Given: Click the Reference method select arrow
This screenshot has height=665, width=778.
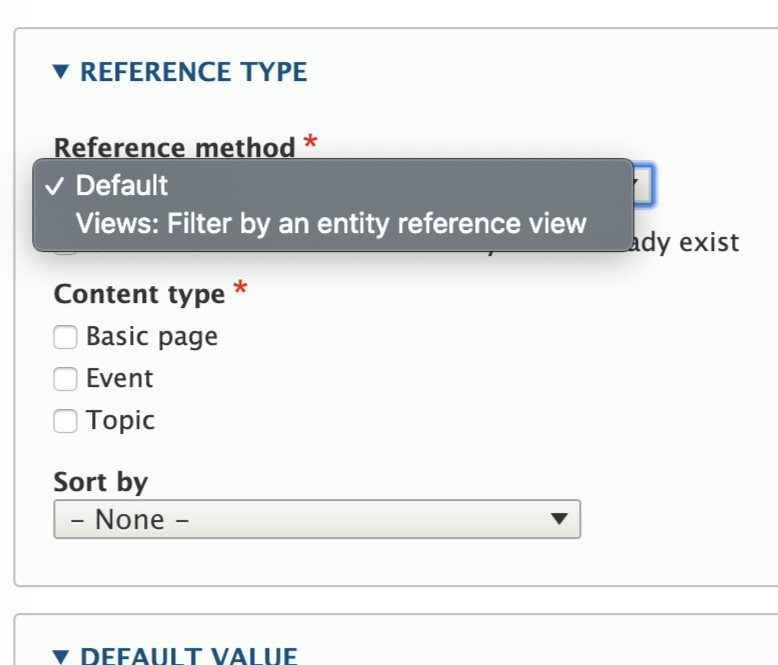Looking at the screenshot, I should 642,185.
